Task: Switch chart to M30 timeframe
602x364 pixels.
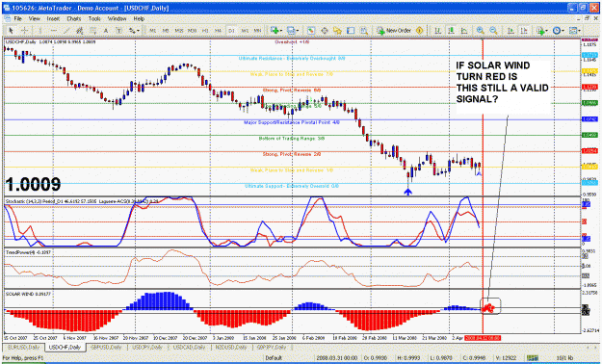Action: tap(193, 31)
